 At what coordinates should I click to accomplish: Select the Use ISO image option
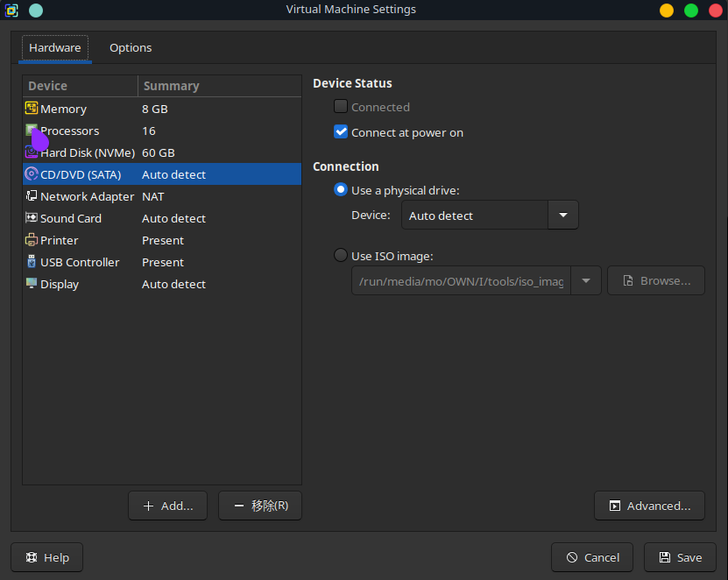point(340,256)
